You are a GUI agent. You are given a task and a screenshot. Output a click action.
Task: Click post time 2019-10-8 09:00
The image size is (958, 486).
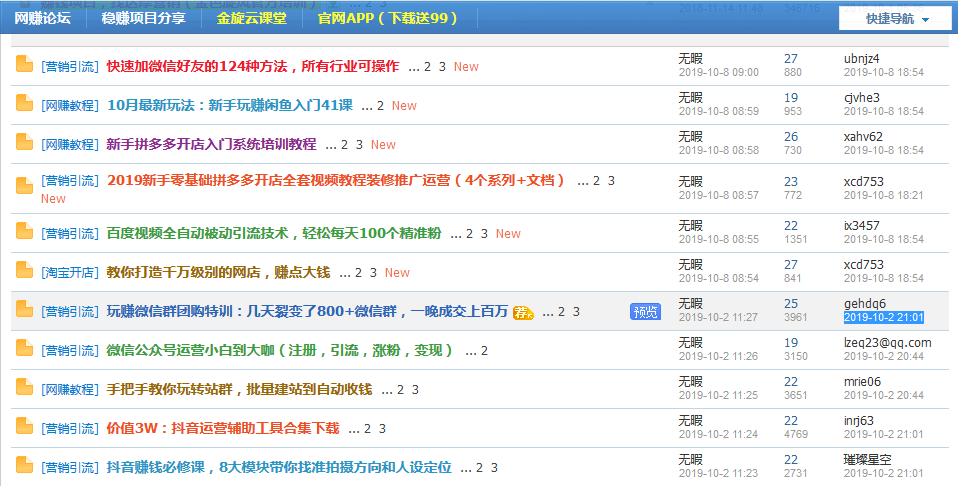coord(718,73)
